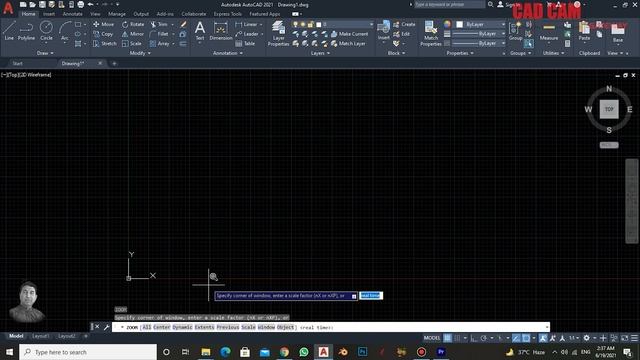Click the Copy tool
This screenshot has height=360, width=640.
click(x=103, y=34)
